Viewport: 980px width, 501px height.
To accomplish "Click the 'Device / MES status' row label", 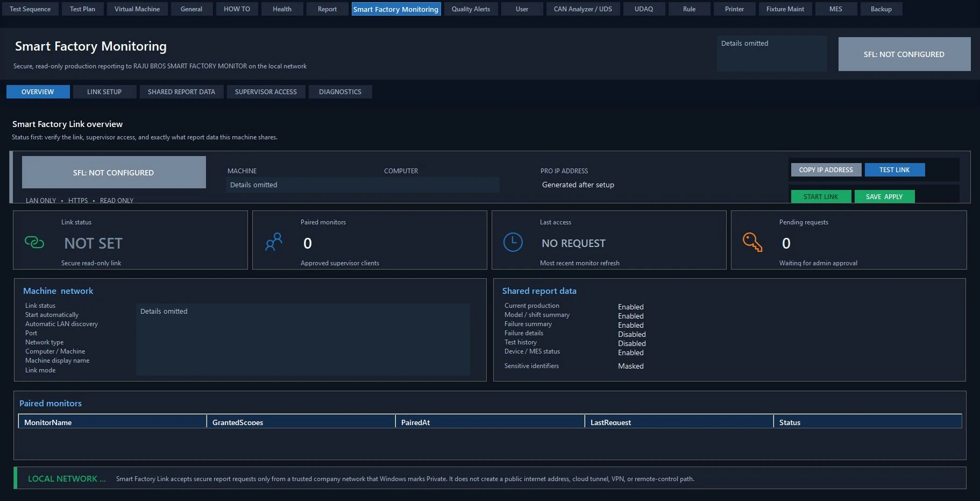I will [x=532, y=351].
